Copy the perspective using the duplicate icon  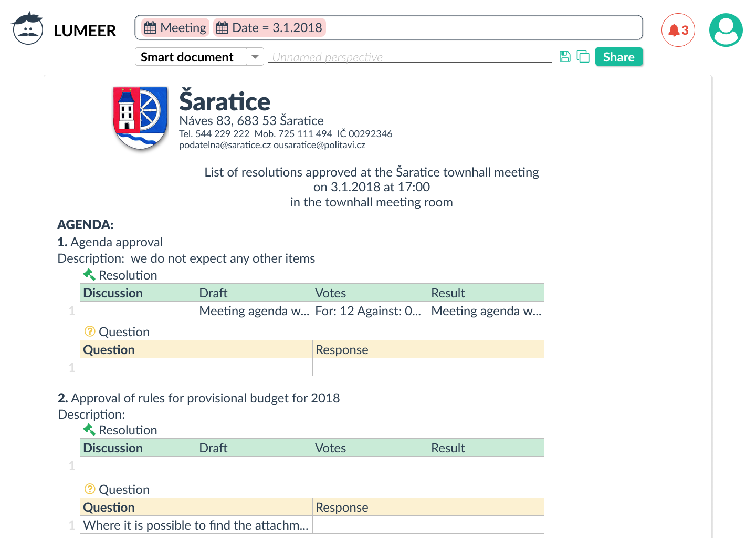point(583,57)
